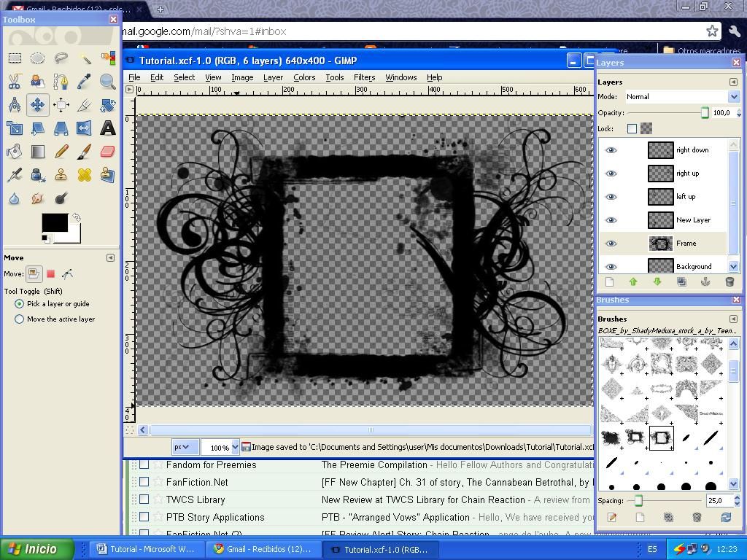Toggle visibility of the Background layer

click(x=611, y=266)
